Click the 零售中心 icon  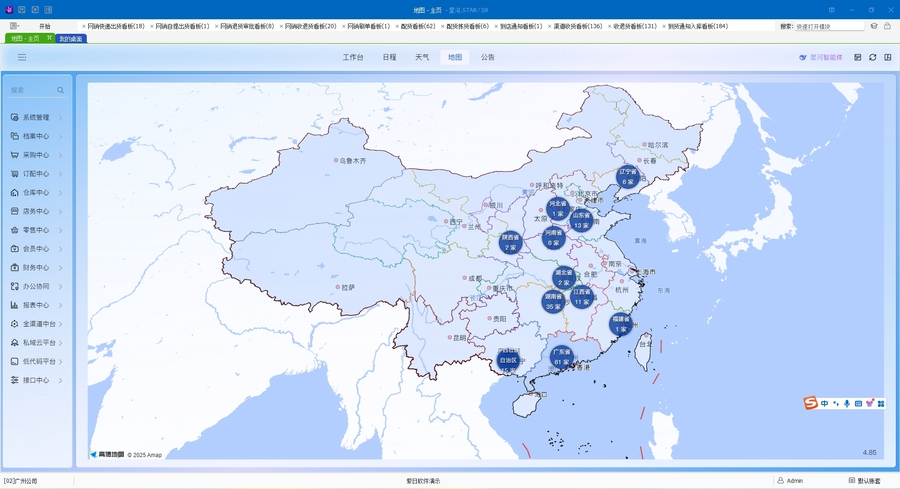[15, 230]
